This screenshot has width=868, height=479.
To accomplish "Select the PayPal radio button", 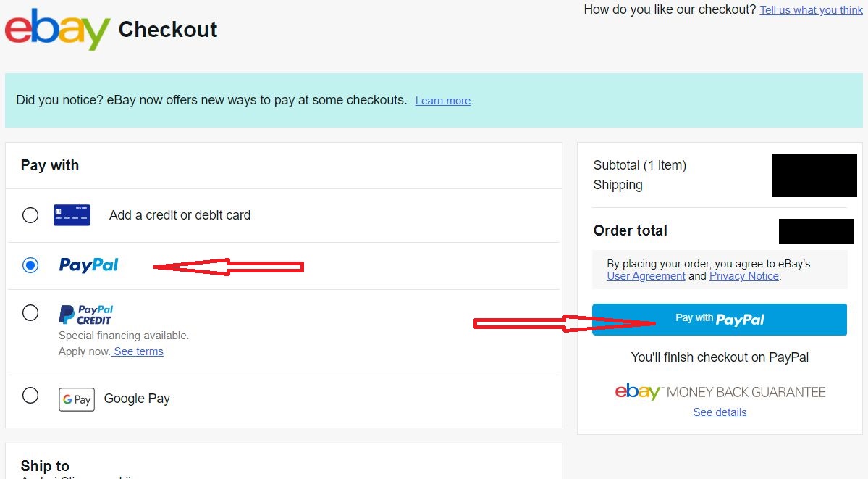I will (x=30, y=266).
